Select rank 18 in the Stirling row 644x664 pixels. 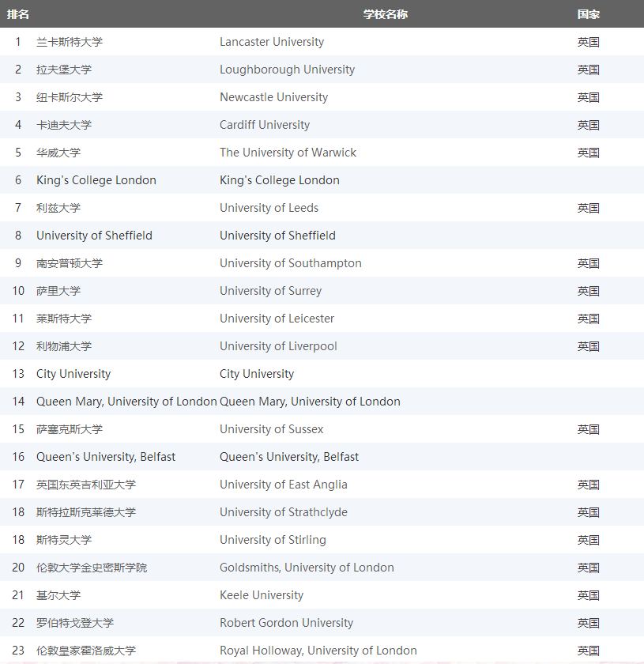[x=18, y=540]
